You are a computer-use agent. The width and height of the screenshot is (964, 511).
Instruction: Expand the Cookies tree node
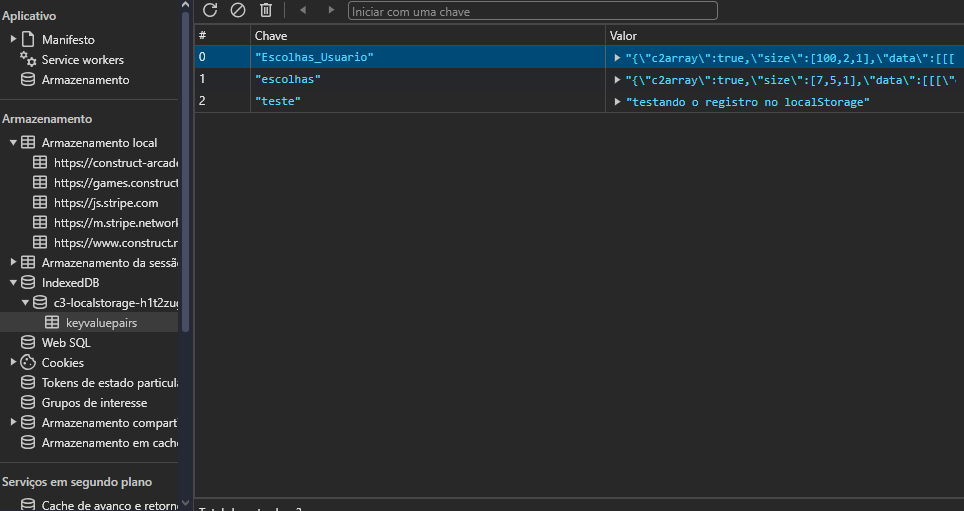point(14,362)
